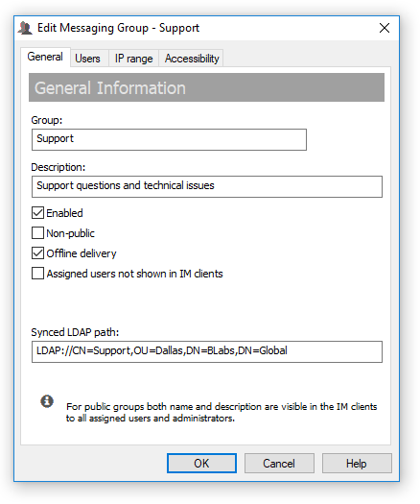Disable the Enabled checkbox
Screen dimensions: 420x504
pyautogui.click(x=37, y=213)
